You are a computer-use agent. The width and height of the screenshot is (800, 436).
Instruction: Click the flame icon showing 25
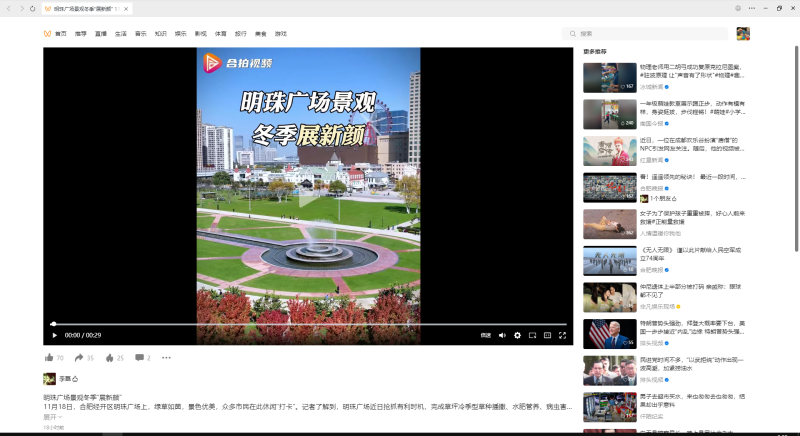point(109,357)
